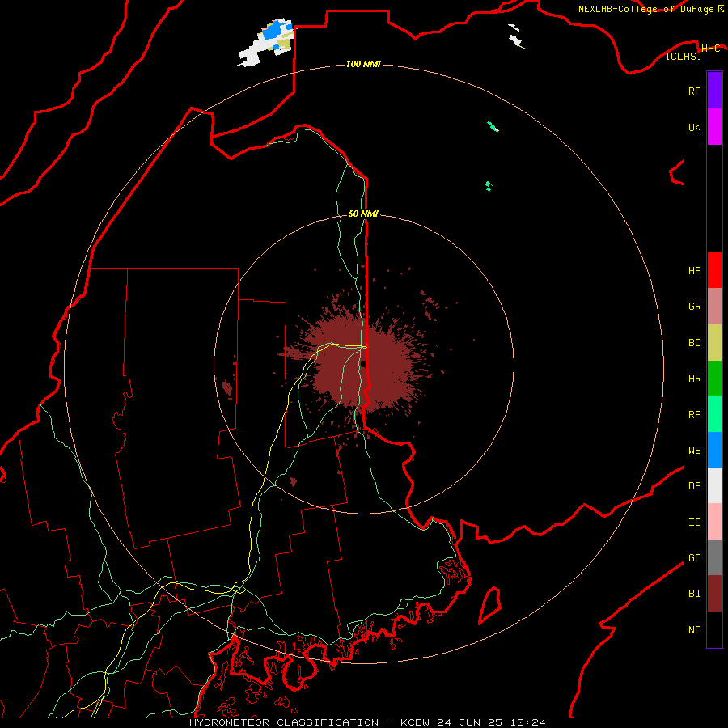This screenshot has width=728, height=728.
Task: Click the IC legend label
Action: coord(694,523)
